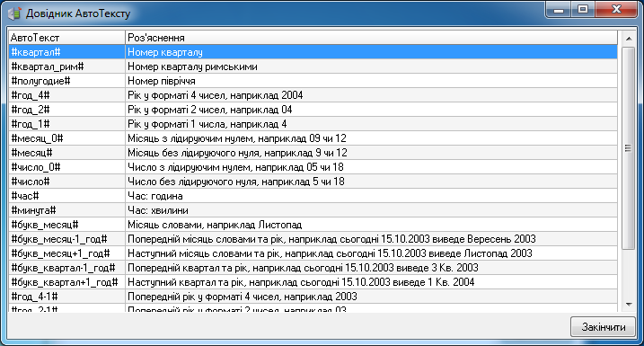Image resolution: width=644 pixels, height=346 pixels.
Task: Click the scrollbar up arrow
Action: pos(629,39)
